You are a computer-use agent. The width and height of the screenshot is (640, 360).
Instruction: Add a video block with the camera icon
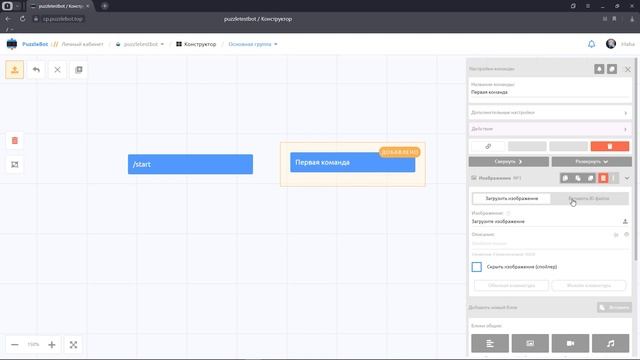570,343
